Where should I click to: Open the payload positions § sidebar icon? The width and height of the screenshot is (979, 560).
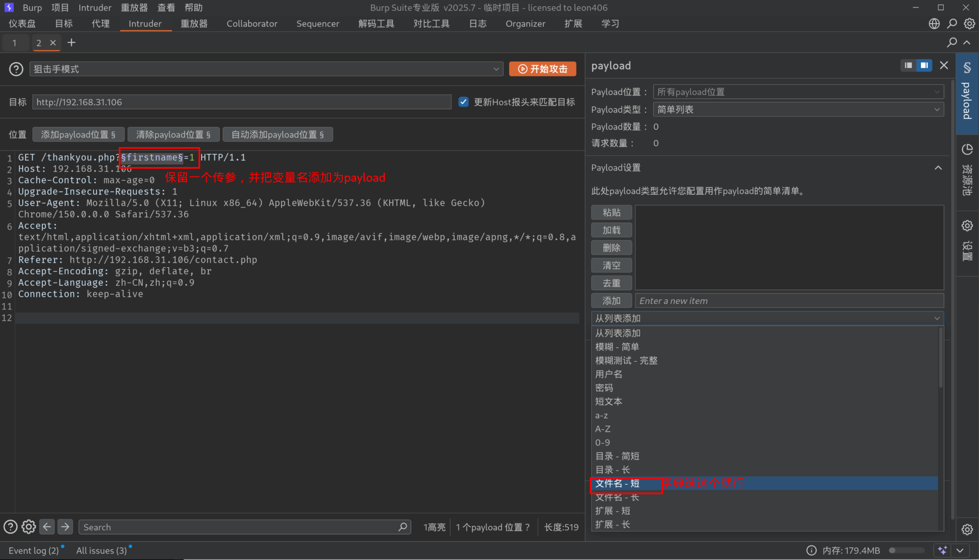click(967, 68)
